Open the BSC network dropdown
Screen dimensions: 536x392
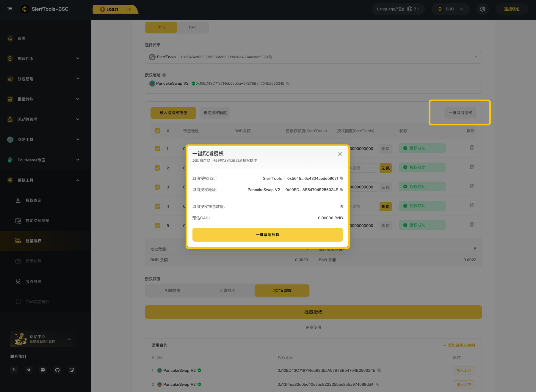pyautogui.click(x=450, y=9)
